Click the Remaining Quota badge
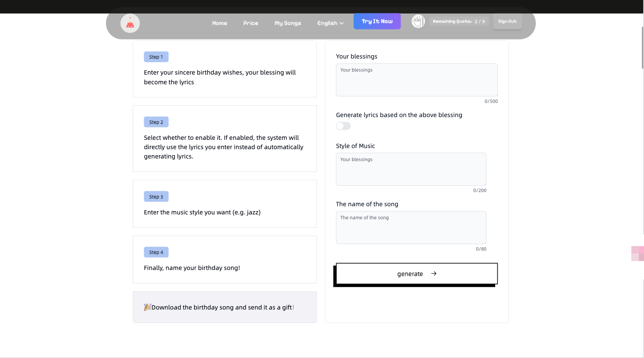Screen dimensions: 644x358 459,21
